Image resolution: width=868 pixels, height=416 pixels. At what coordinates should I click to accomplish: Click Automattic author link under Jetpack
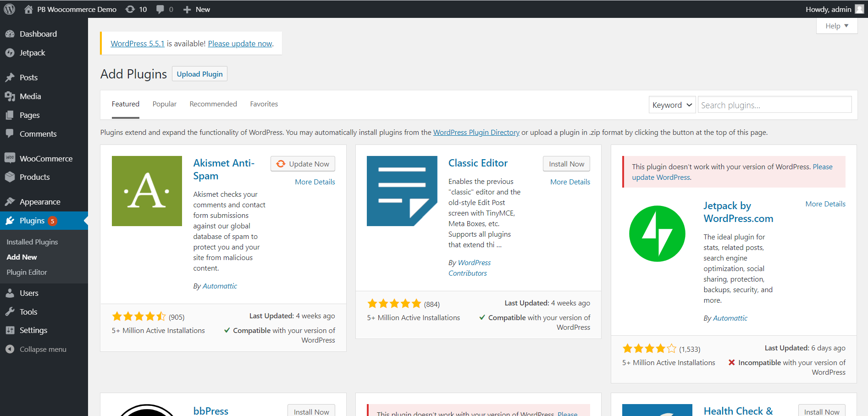(730, 318)
